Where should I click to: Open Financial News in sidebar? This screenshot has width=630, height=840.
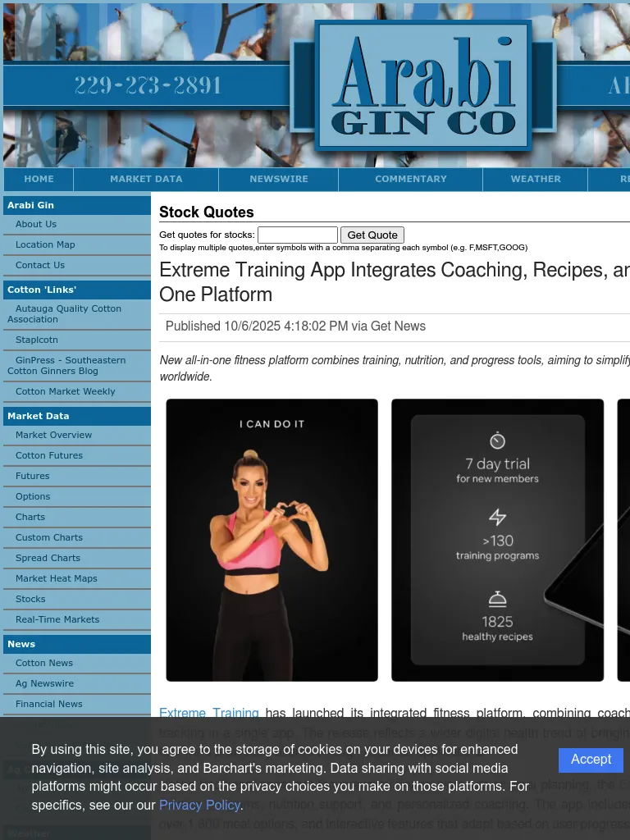click(48, 704)
